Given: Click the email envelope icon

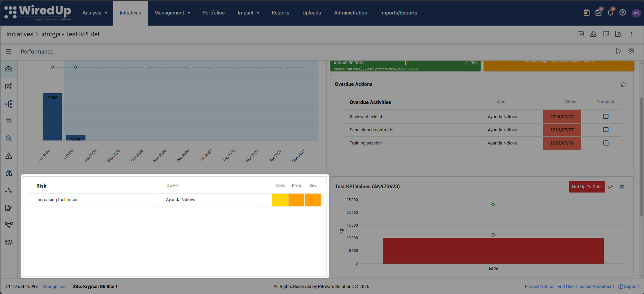Looking at the screenshot, I should (581, 34).
